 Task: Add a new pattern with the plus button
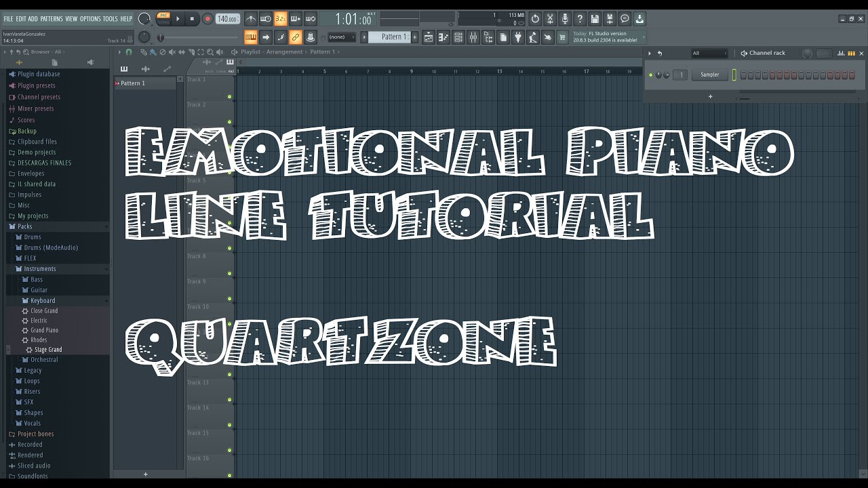click(414, 37)
